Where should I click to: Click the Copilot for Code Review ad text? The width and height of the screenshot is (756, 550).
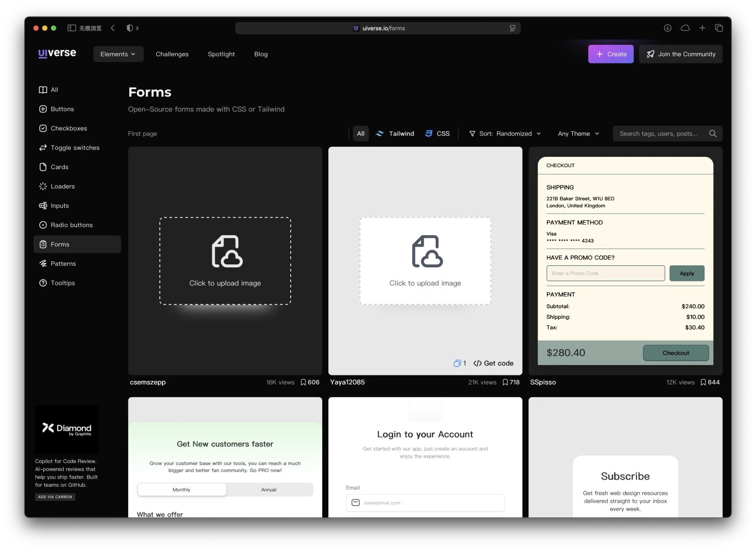tap(66, 473)
